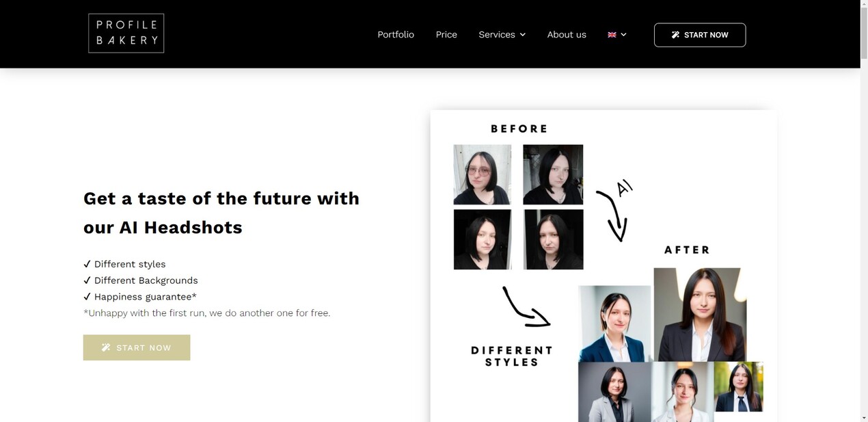
Task: Select the before photo with glasses
Action: 483,174
